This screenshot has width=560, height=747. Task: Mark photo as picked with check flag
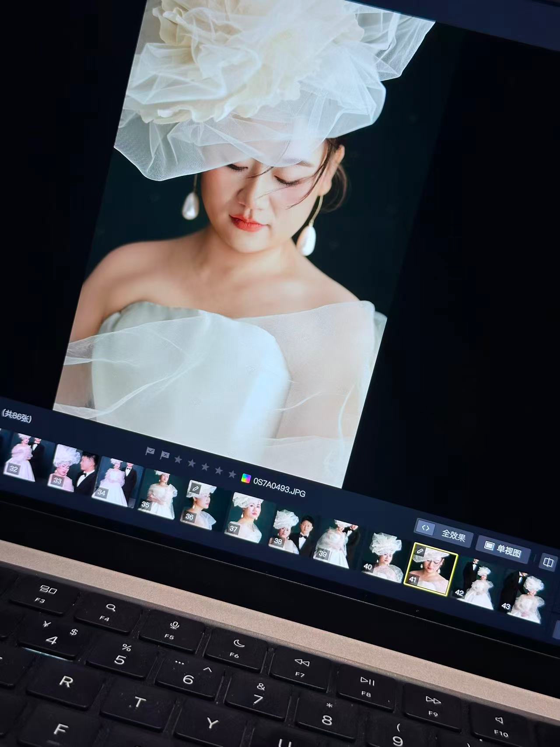150,451
